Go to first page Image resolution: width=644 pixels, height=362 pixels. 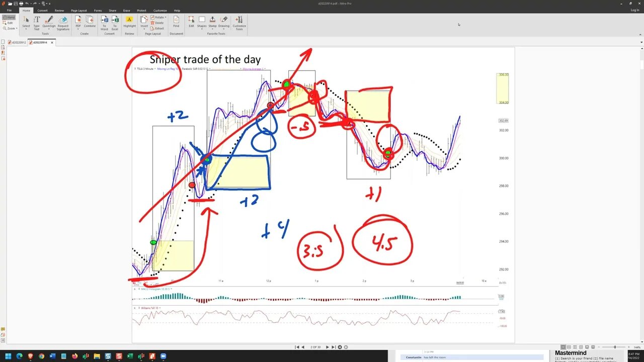pos(297,347)
